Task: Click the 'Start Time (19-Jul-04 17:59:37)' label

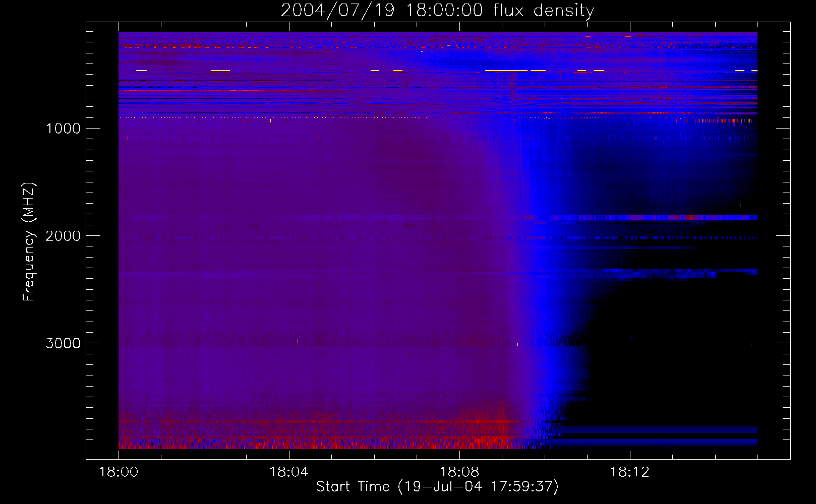Action: click(x=437, y=487)
